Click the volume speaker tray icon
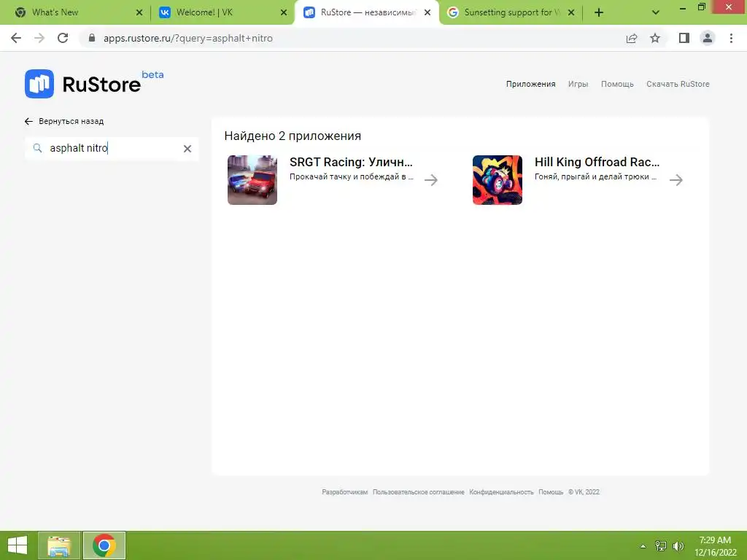747x560 pixels. (x=678, y=546)
